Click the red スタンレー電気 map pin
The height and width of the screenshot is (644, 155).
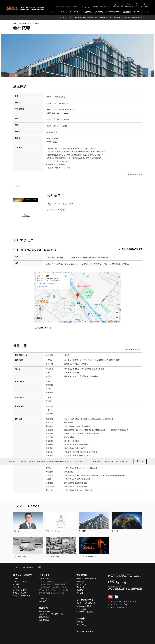[x=77, y=295]
